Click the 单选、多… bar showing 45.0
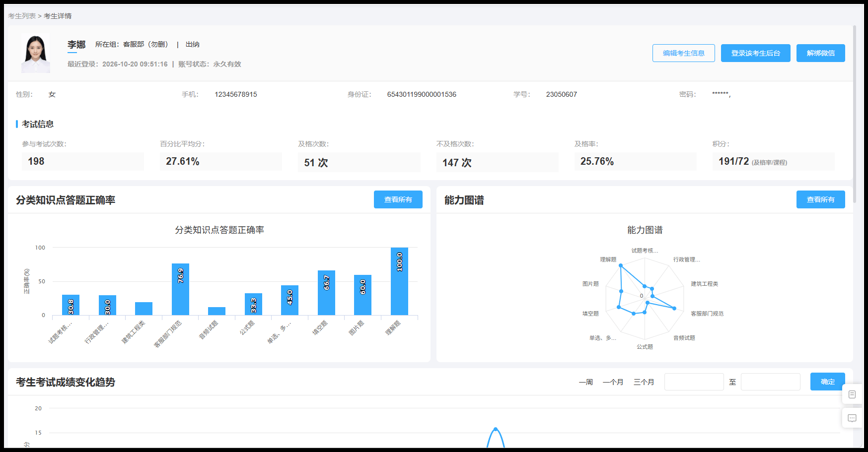 tap(289, 300)
